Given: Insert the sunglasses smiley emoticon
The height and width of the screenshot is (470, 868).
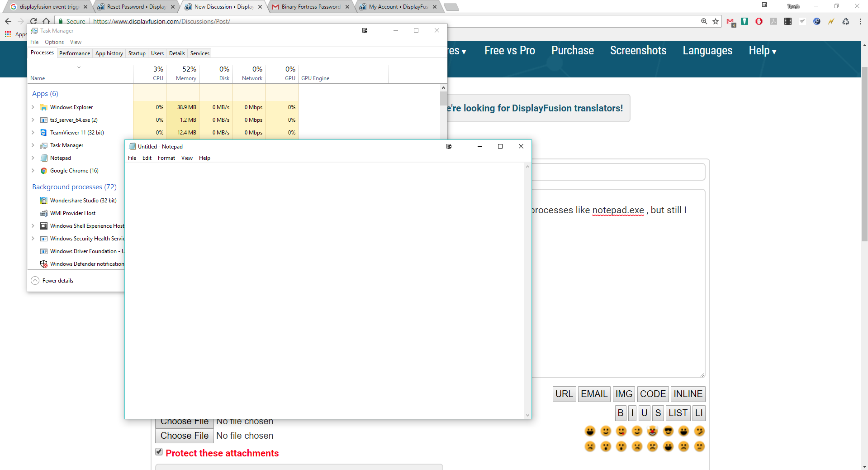Looking at the screenshot, I should [668, 431].
